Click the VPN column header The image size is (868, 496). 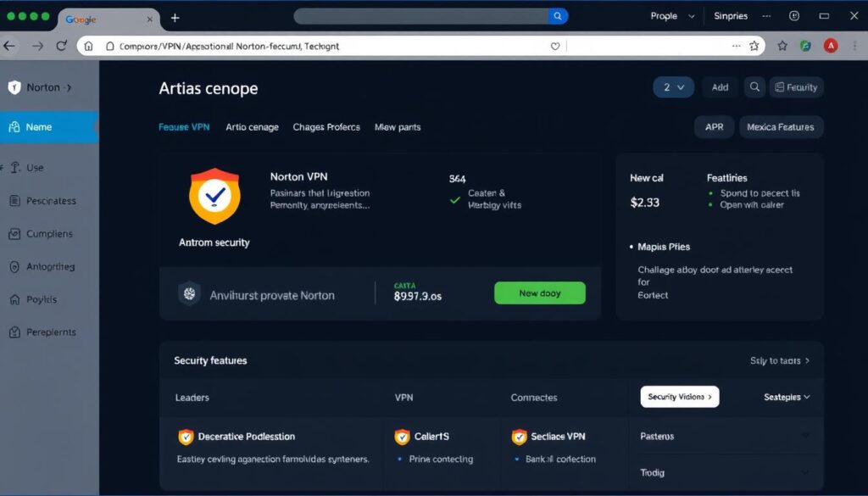403,398
